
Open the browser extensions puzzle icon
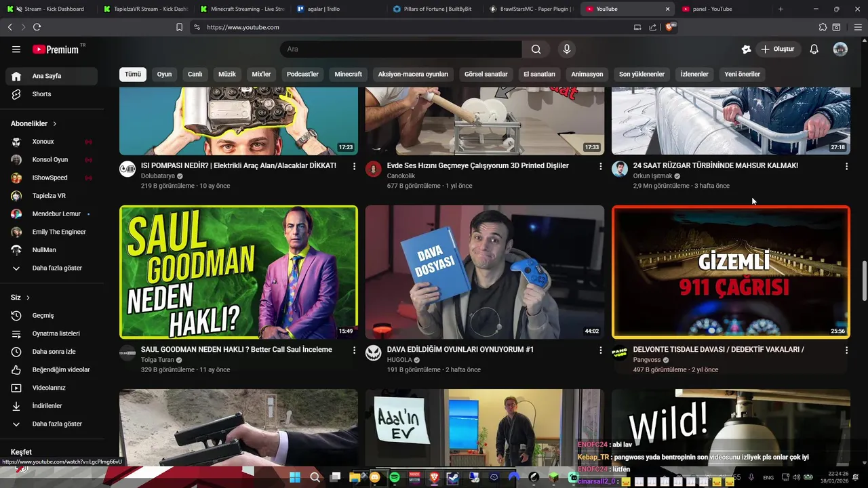click(823, 27)
